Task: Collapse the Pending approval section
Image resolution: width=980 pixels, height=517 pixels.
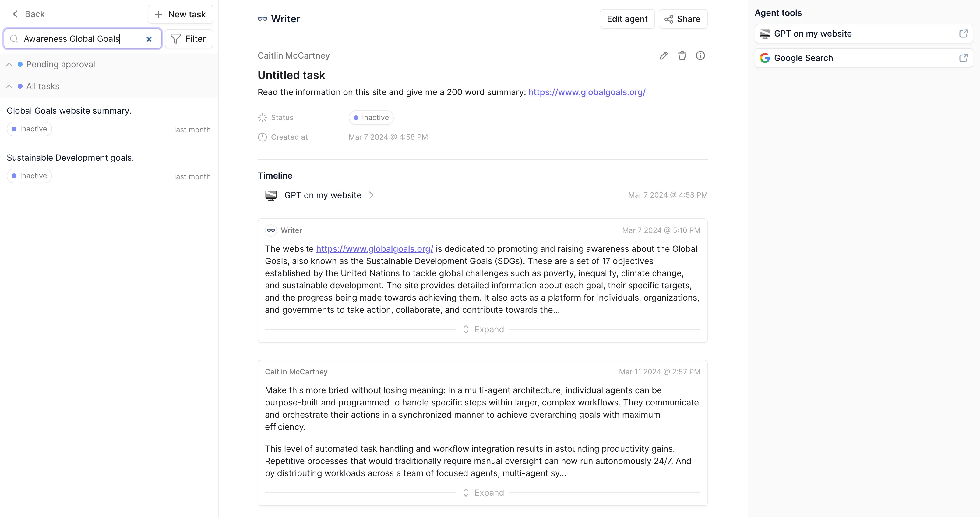Action: [x=9, y=64]
